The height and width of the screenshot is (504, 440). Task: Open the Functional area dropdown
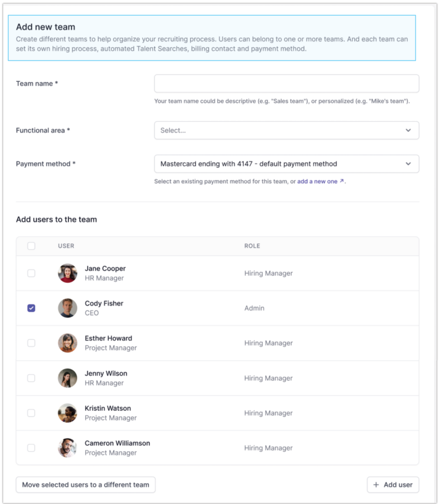click(286, 130)
